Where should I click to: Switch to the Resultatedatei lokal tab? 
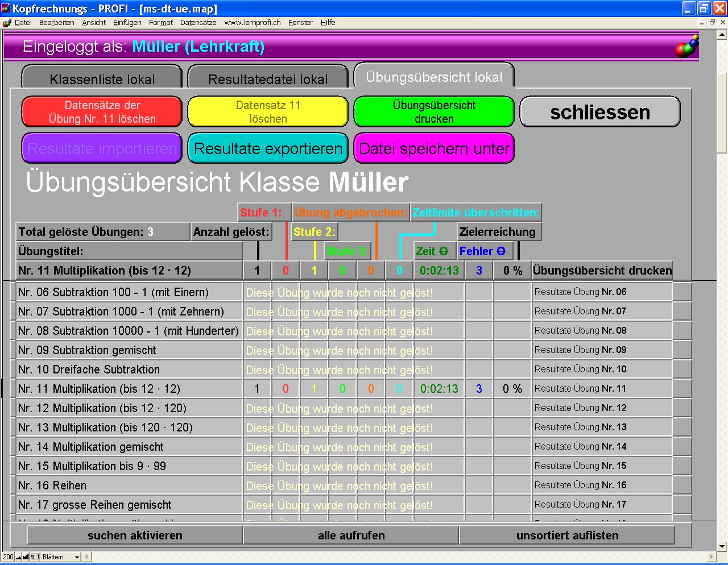pyautogui.click(x=268, y=78)
